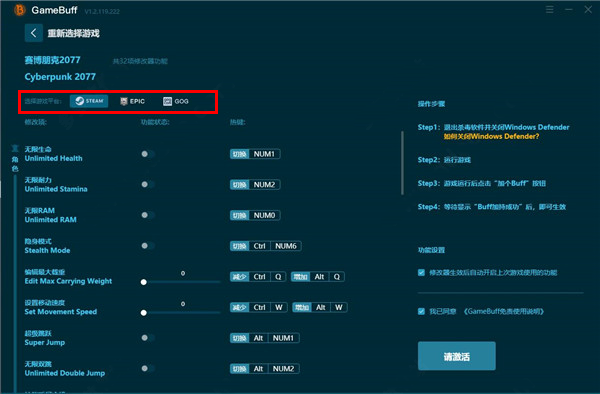Open the How to close Windows Defender link
Image resolution: width=600 pixels, height=394 pixels.
pos(491,137)
